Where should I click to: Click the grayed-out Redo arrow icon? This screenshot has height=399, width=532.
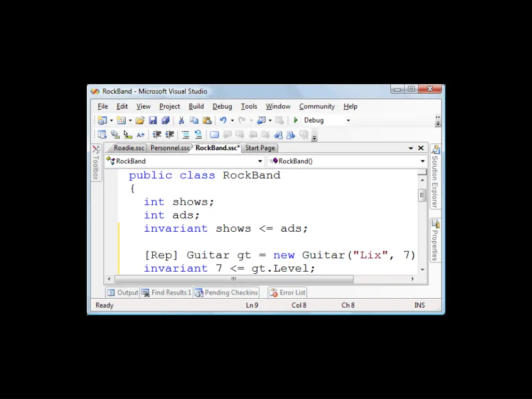(242, 120)
